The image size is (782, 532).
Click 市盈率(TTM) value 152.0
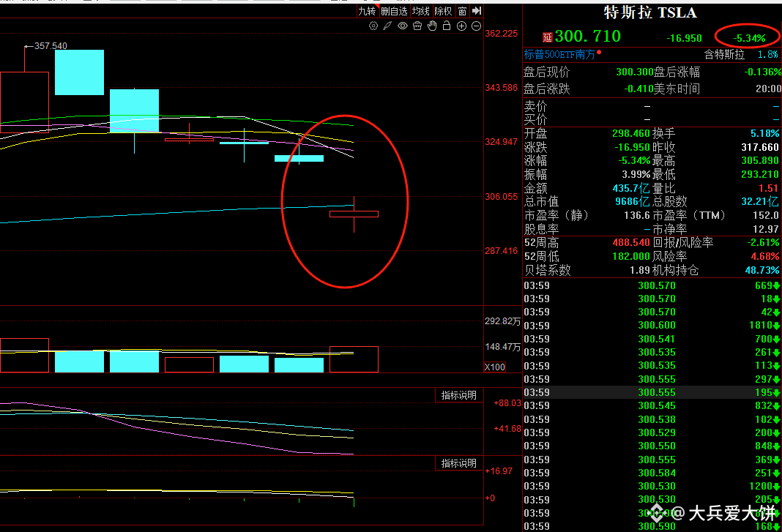point(766,215)
